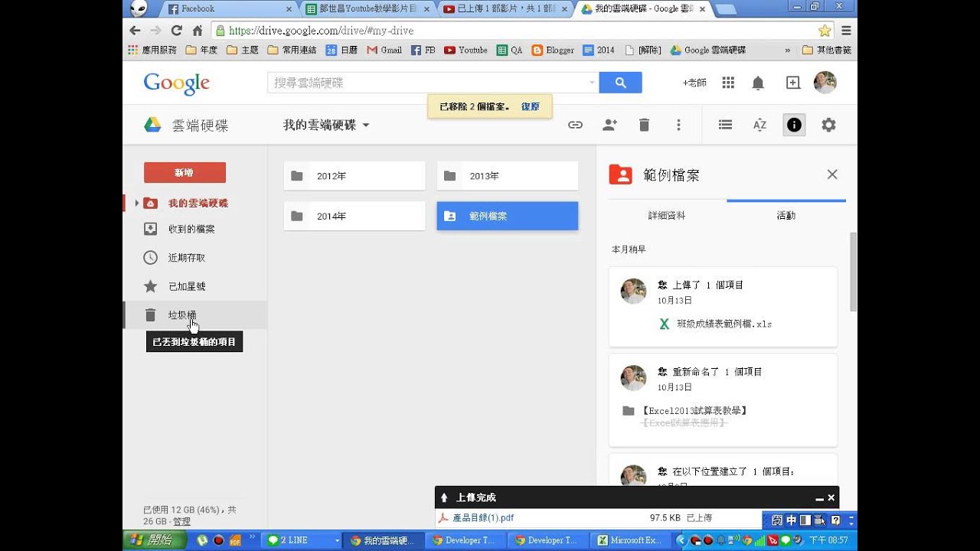Open Microsoft Excel from the taskbar
Image resolution: width=980 pixels, height=551 pixels.
pyautogui.click(x=629, y=540)
